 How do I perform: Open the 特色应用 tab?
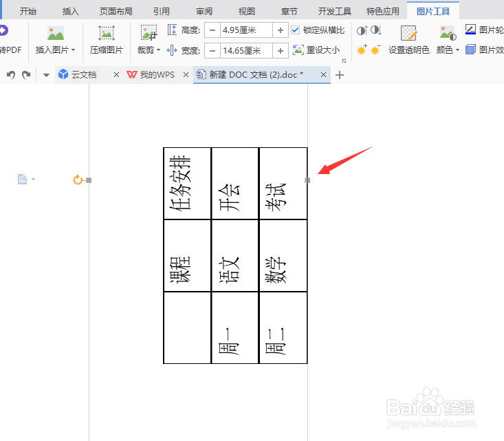[383, 12]
